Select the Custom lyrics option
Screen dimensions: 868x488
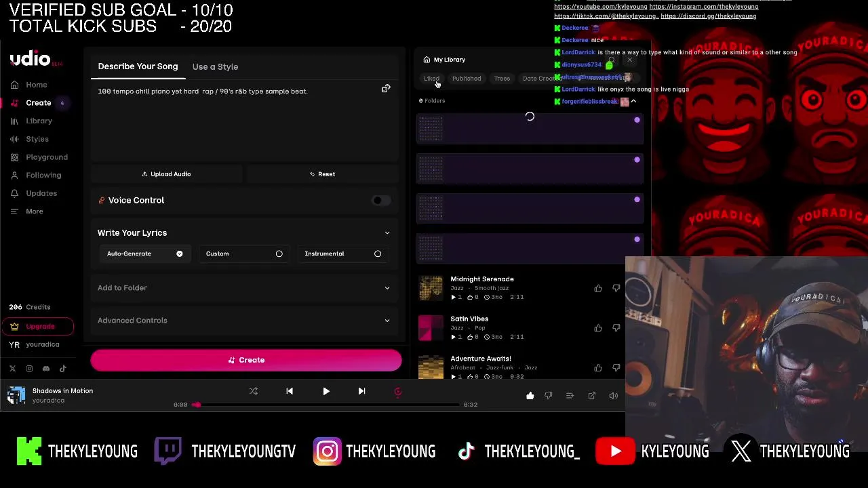click(x=243, y=253)
